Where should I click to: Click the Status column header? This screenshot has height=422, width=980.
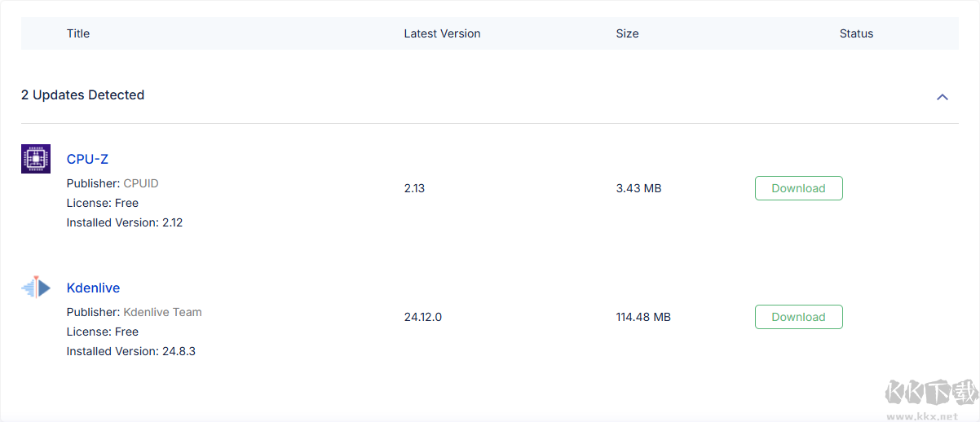pos(856,33)
